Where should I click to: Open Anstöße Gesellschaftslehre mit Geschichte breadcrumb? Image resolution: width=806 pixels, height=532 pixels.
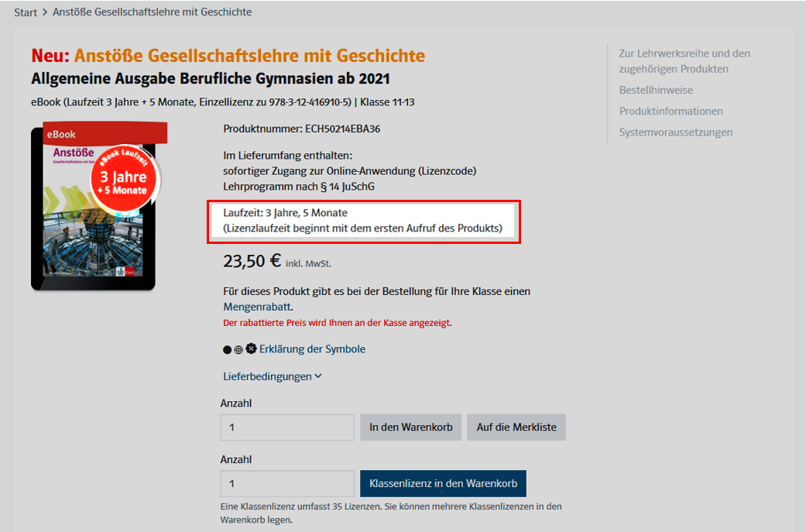click(153, 12)
